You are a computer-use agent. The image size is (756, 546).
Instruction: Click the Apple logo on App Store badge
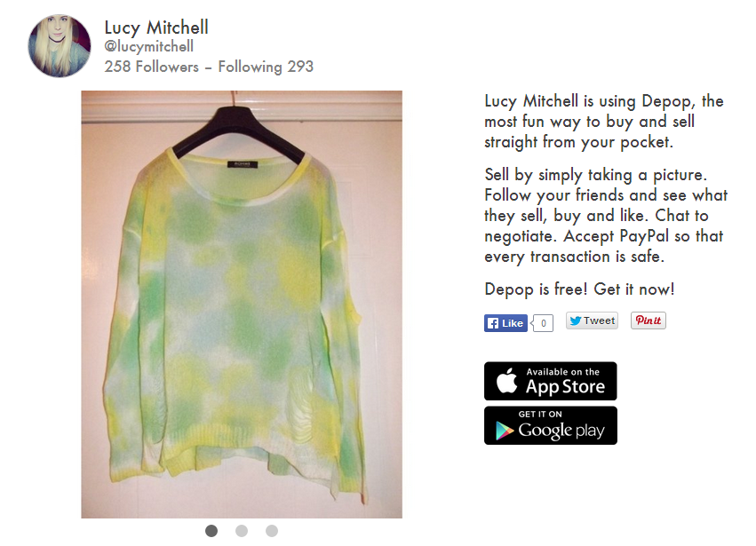click(506, 381)
